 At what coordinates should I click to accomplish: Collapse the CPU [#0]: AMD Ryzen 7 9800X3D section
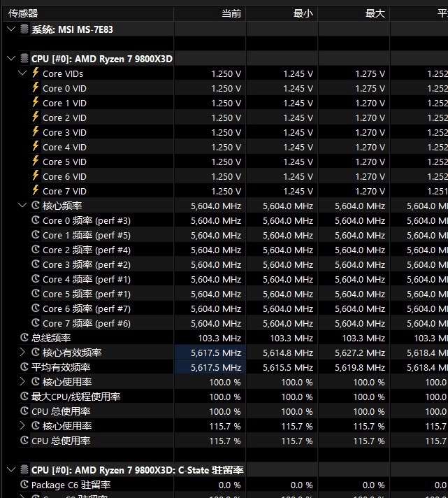pyautogui.click(x=11, y=59)
